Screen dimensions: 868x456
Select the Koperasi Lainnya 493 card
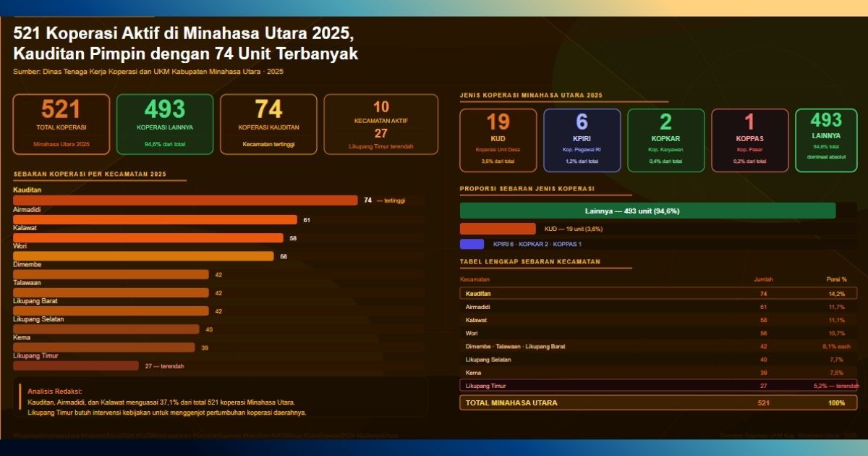coord(165,124)
